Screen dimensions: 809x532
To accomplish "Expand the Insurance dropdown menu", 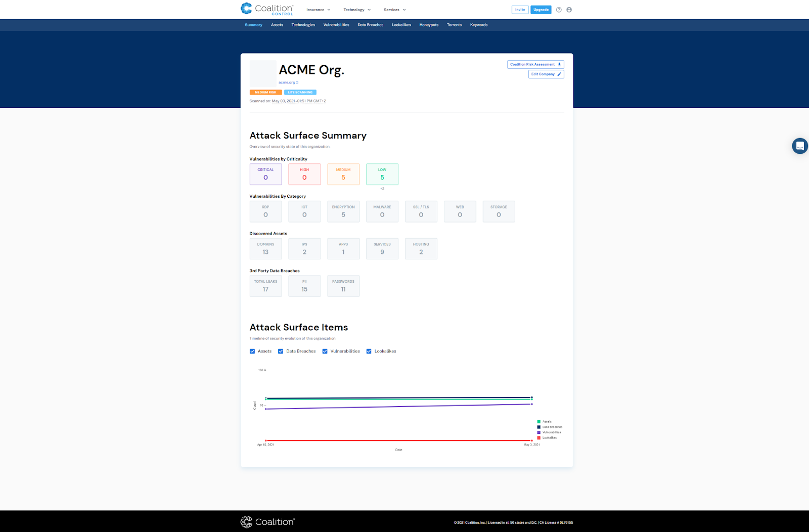I will (319, 10).
